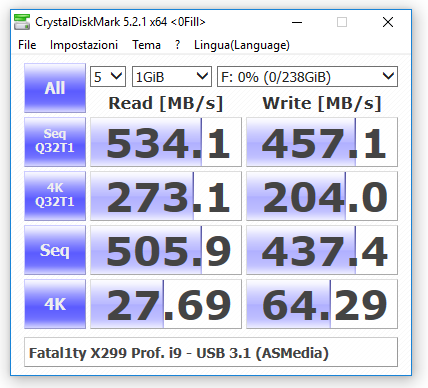Click the Write [MB/s] column header
This screenshot has height=388, width=428.
click(x=322, y=103)
